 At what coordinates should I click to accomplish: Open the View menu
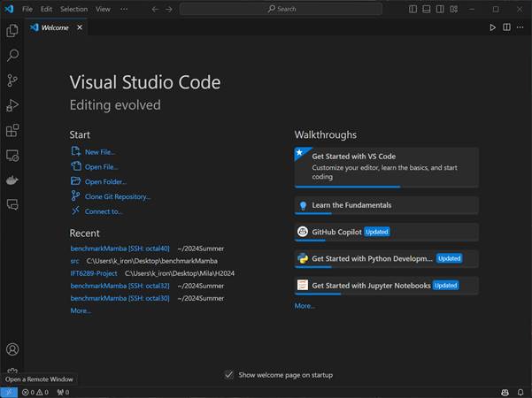tap(103, 9)
